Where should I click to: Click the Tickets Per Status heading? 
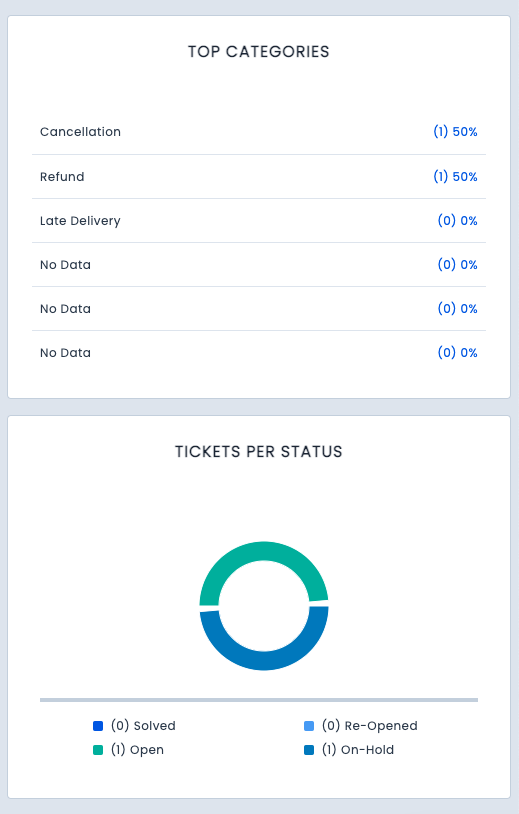[258, 452]
